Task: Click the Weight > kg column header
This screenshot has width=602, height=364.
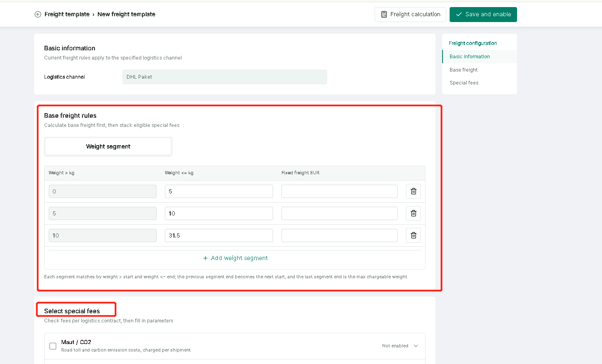Action: point(62,173)
